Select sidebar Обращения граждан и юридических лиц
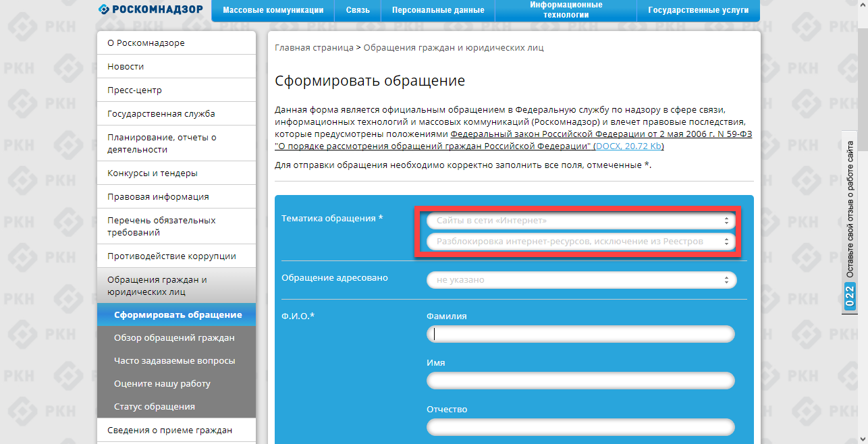Image resolution: width=868 pixels, height=444 pixels. 176,285
